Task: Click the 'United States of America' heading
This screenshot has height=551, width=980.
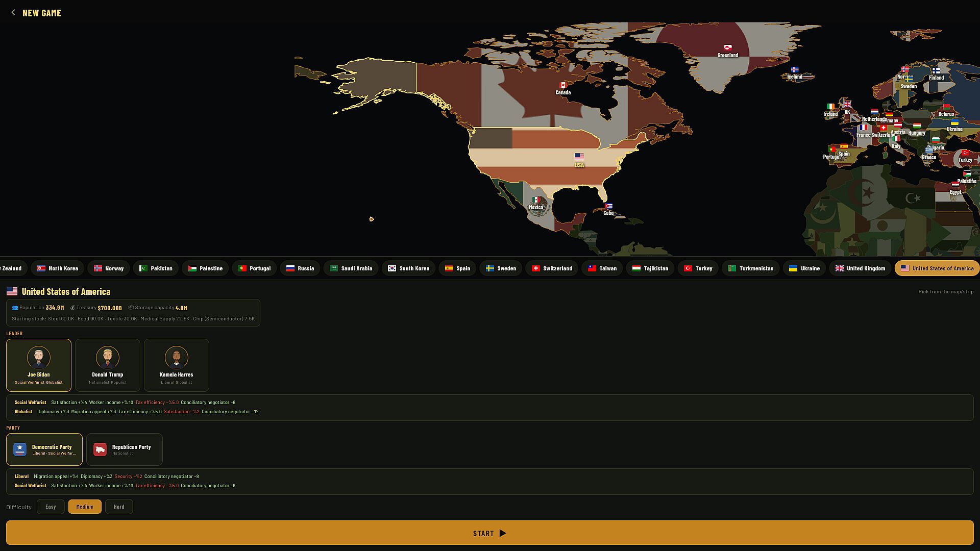Action: pyautogui.click(x=66, y=292)
